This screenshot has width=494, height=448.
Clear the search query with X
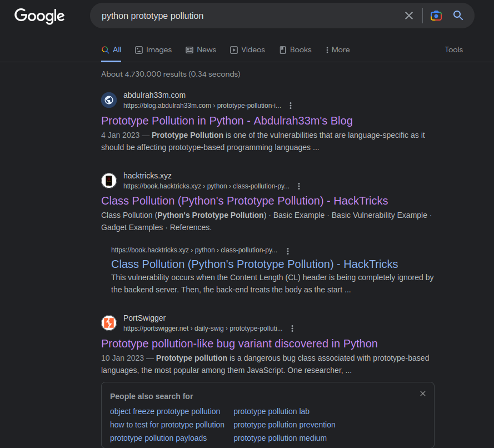pyautogui.click(x=408, y=16)
